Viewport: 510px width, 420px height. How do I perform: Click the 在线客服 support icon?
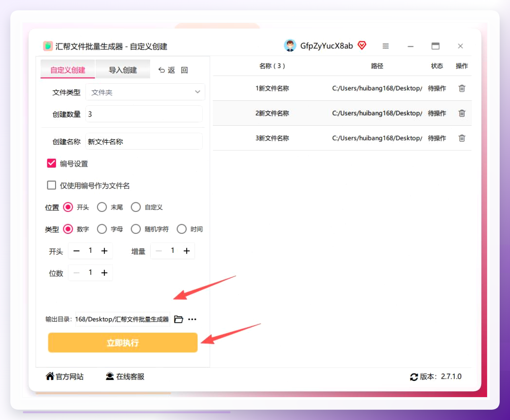(x=110, y=377)
